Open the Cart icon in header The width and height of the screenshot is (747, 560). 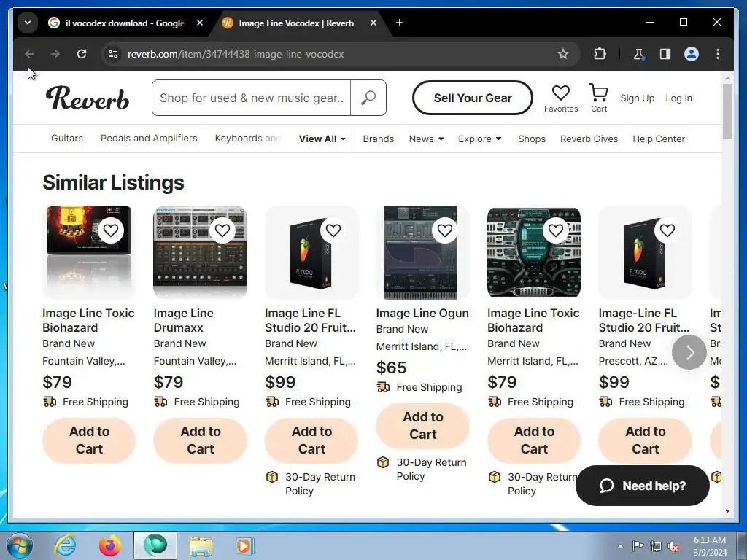point(599,98)
